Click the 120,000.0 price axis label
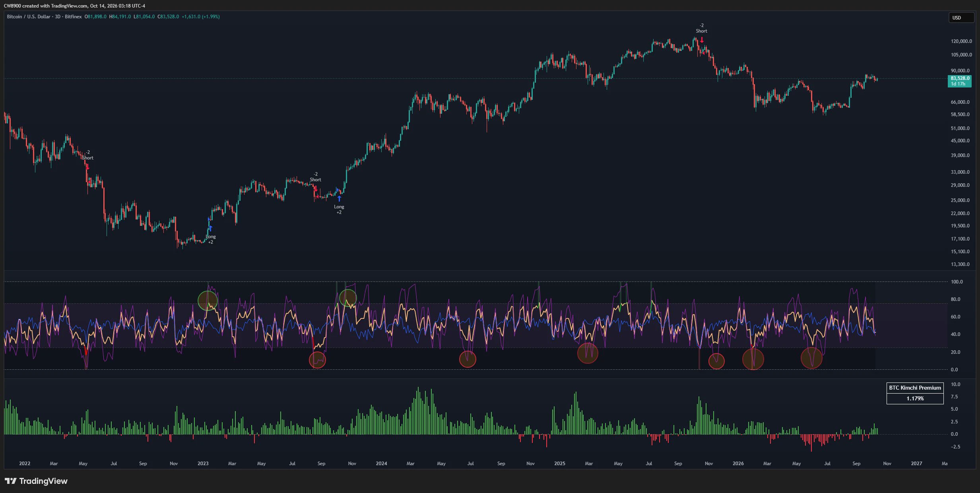 961,41
